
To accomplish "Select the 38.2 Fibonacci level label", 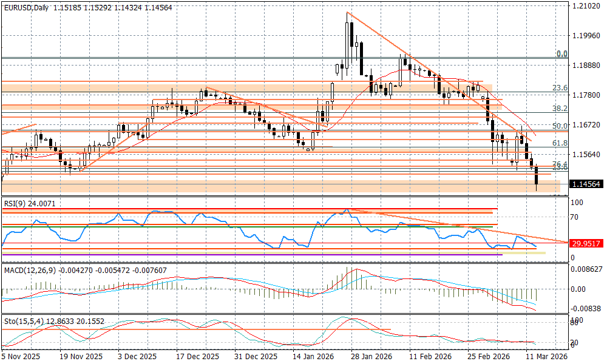I will [560, 108].
